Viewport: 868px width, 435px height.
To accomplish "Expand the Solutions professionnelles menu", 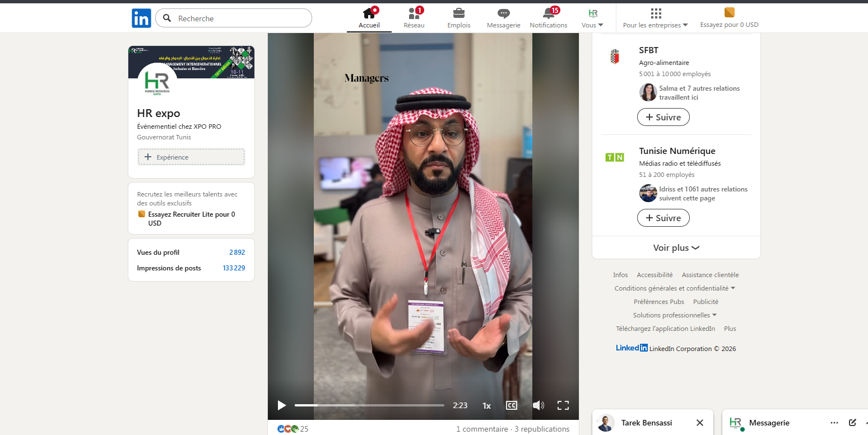I will click(x=675, y=315).
